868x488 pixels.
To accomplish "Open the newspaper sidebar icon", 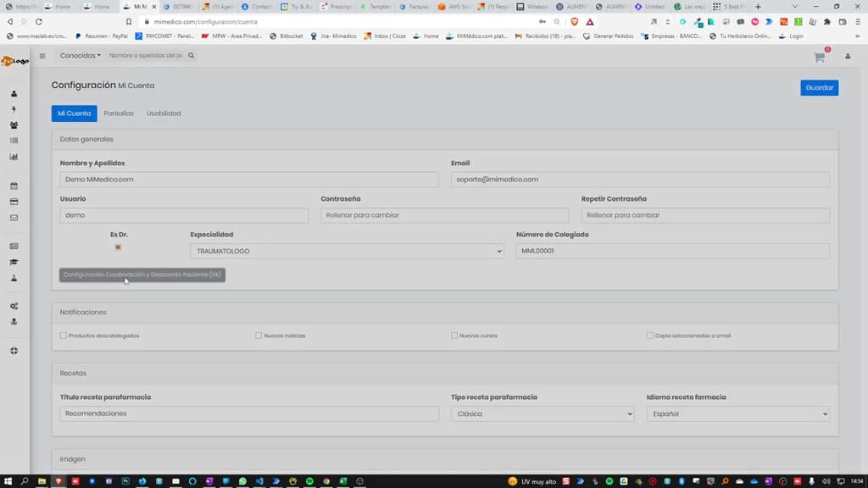I will [x=14, y=247].
